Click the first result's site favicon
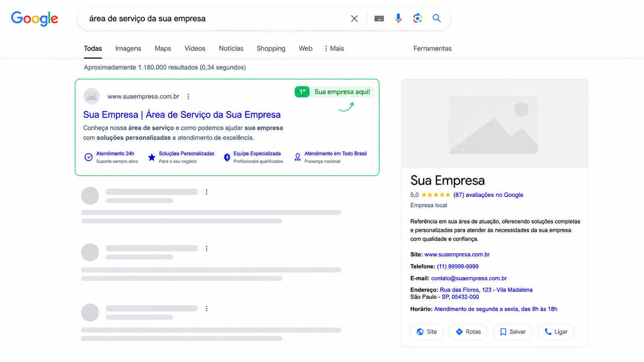Viewport: 644px width, 362px height. pyautogui.click(x=92, y=96)
